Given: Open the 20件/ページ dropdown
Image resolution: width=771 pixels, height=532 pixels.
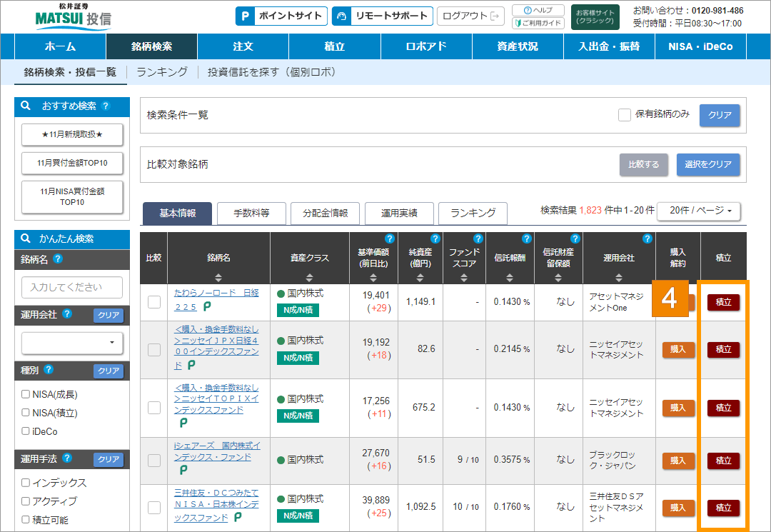Looking at the screenshot, I should click(x=699, y=211).
